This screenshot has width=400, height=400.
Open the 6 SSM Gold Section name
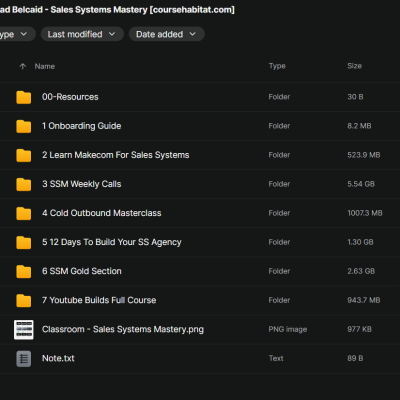(82, 271)
